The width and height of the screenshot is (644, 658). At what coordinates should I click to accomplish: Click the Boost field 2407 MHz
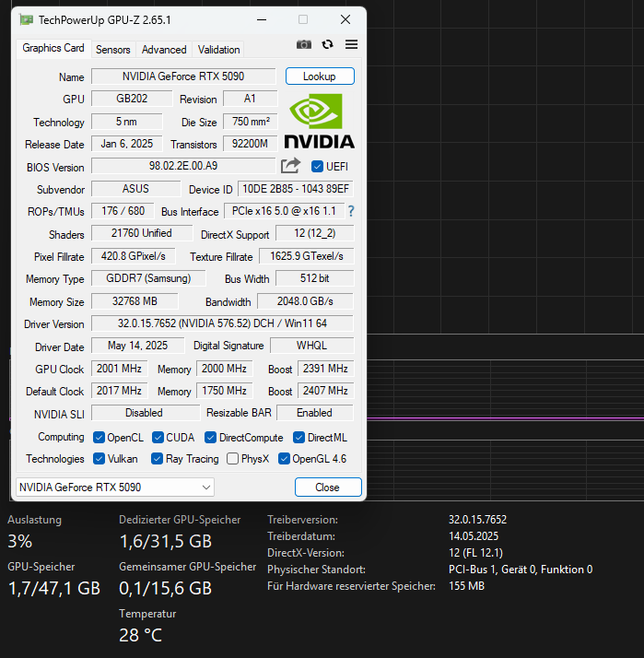coord(325,391)
